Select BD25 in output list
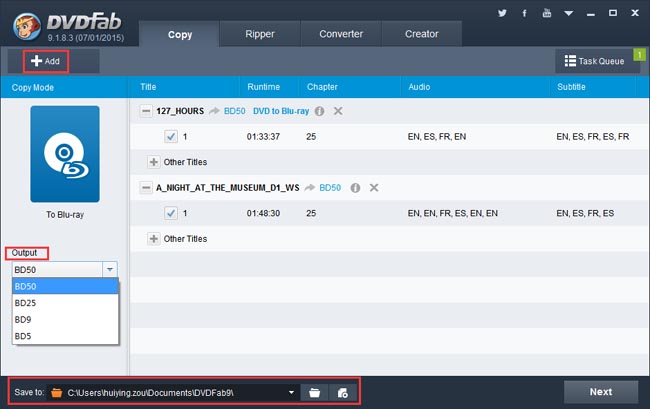The image size is (650, 409). [x=65, y=303]
